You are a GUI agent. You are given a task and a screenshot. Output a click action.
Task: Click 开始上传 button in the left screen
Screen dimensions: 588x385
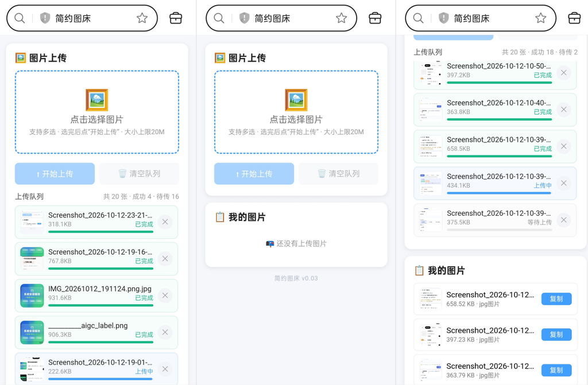point(55,174)
